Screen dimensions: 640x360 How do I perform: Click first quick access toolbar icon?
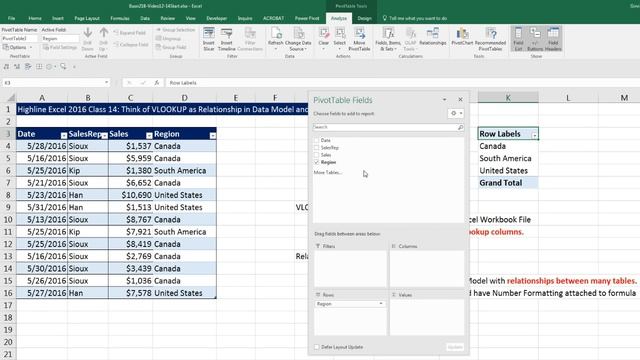pos(6,66)
